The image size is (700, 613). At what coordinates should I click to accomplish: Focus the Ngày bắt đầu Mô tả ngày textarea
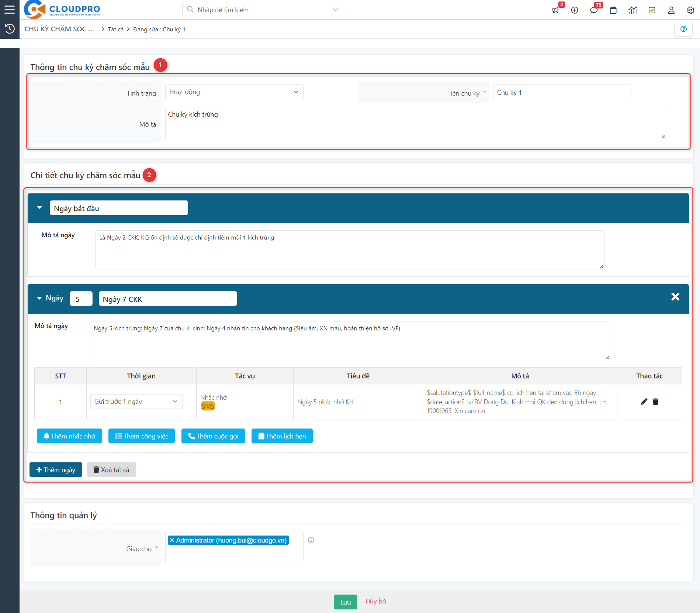[350, 250]
